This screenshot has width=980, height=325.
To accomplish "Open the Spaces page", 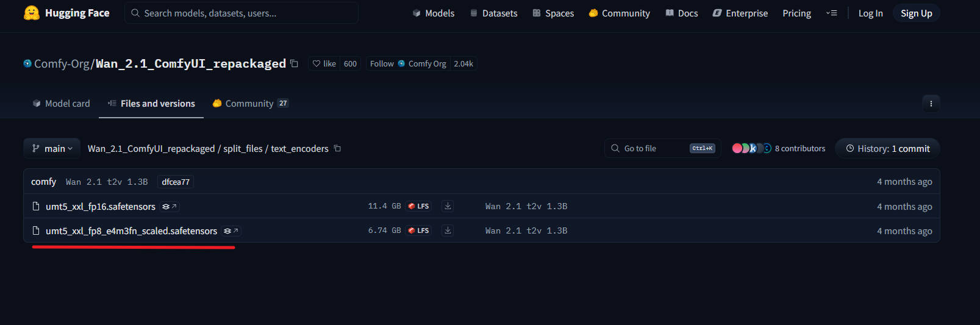I will point(553,13).
